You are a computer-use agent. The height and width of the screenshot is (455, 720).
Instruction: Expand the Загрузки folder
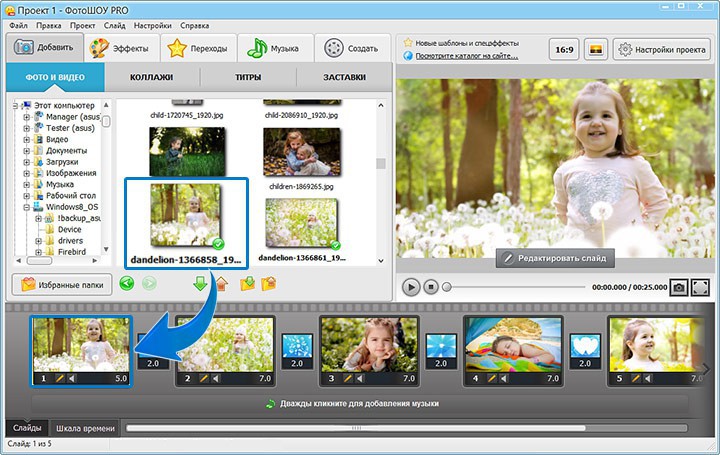[27, 162]
